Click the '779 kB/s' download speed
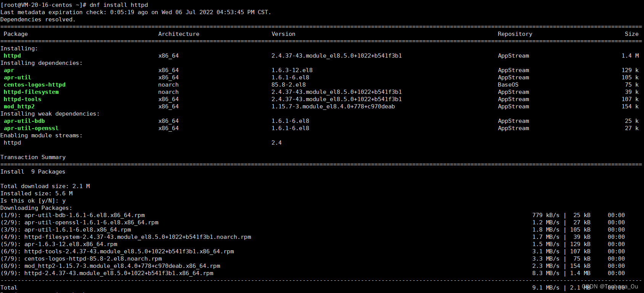The image size is (644, 293). click(546, 215)
